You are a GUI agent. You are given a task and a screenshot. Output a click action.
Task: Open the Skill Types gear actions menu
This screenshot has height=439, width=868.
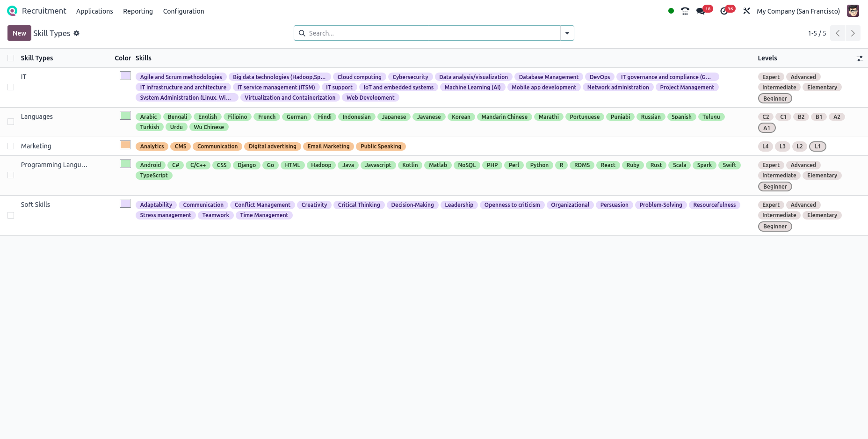pos(76,33)
